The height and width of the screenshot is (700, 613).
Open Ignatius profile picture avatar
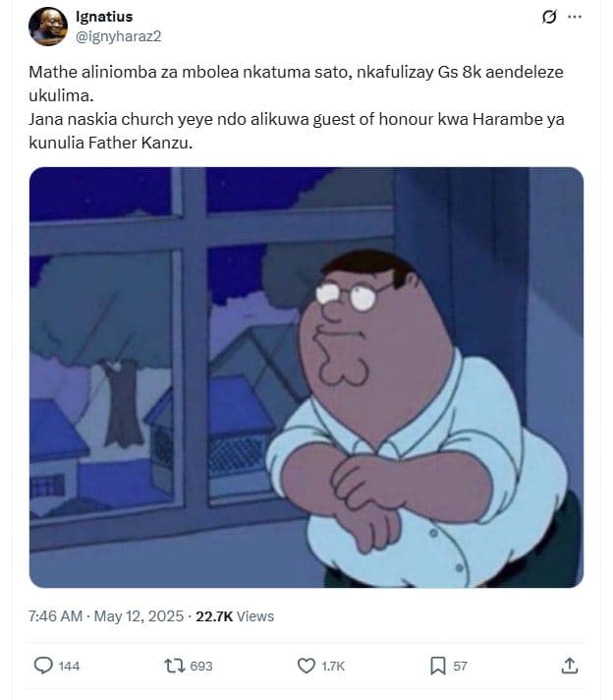coord(48,27)
